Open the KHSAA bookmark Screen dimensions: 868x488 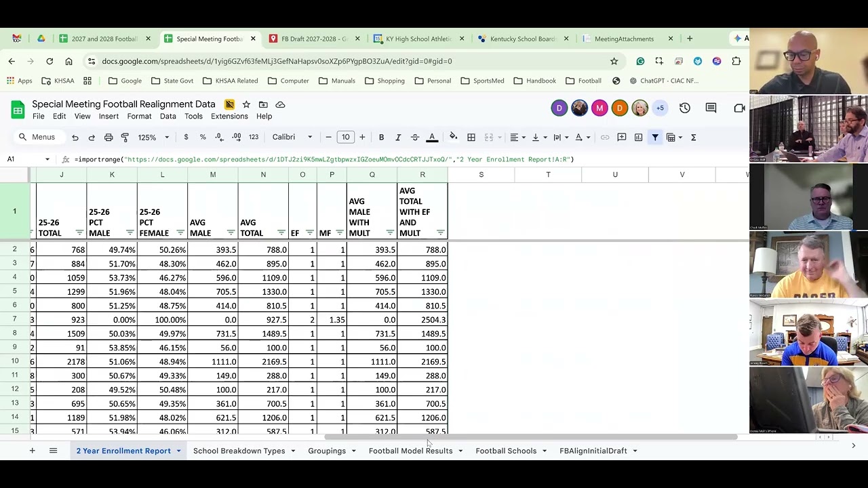pyautogui.click(x=58, y=81)
